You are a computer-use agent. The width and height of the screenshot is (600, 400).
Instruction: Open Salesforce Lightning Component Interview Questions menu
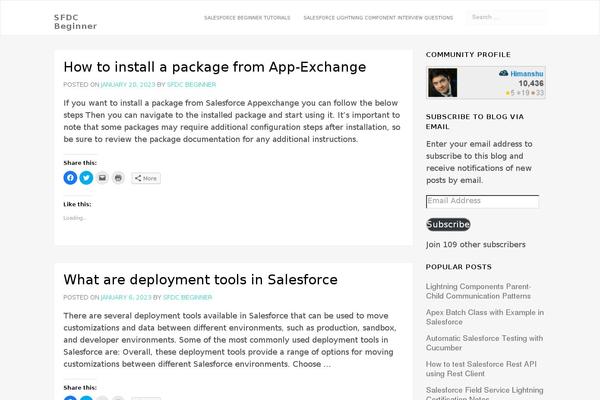(378, 18)
